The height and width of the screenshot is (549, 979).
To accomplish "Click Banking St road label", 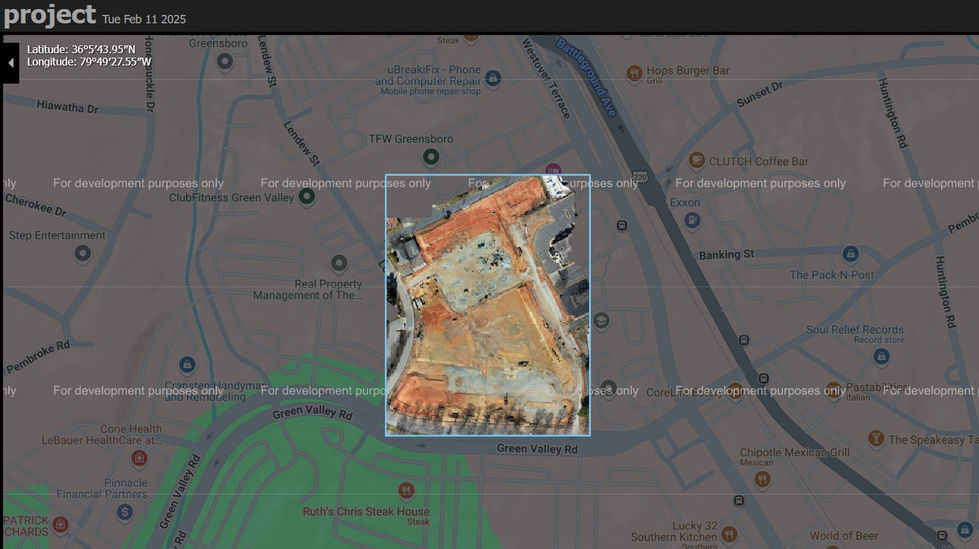I will pos(726,255).
